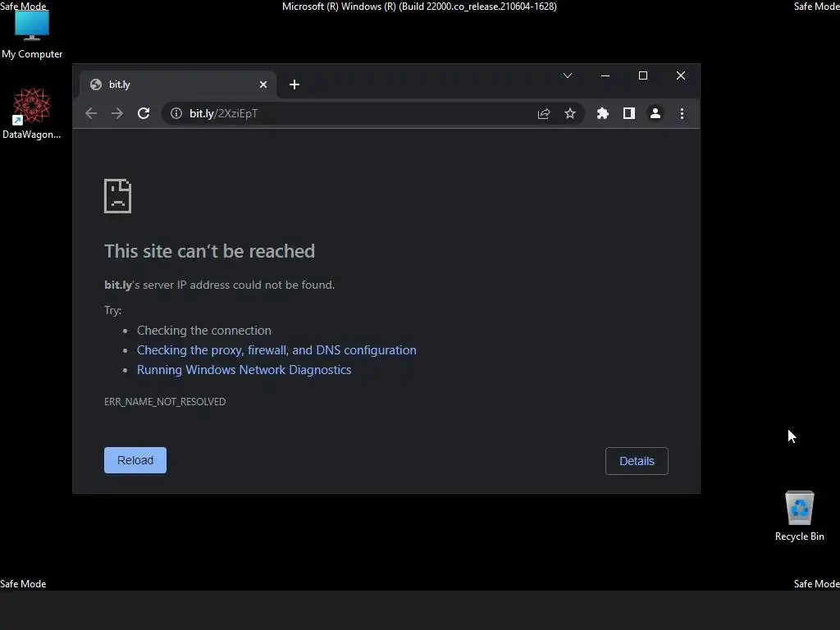
Task: Select the Recycle Bin desktop icon
Action: [799, 516]
